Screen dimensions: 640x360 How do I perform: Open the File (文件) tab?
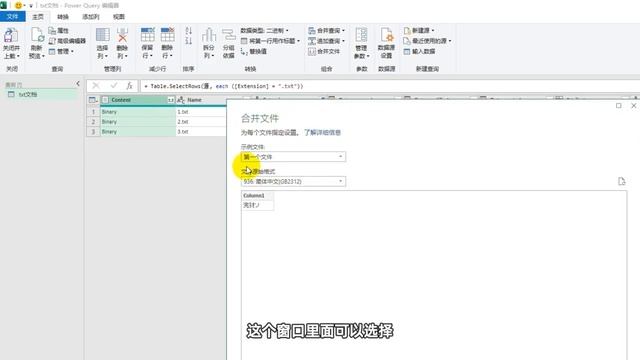coord(12,16)
